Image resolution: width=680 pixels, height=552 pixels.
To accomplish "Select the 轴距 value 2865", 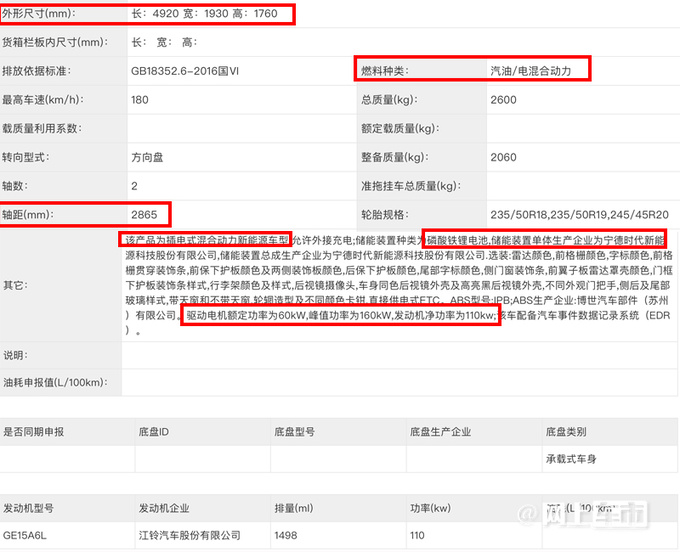I will click(x=145, y=214).
